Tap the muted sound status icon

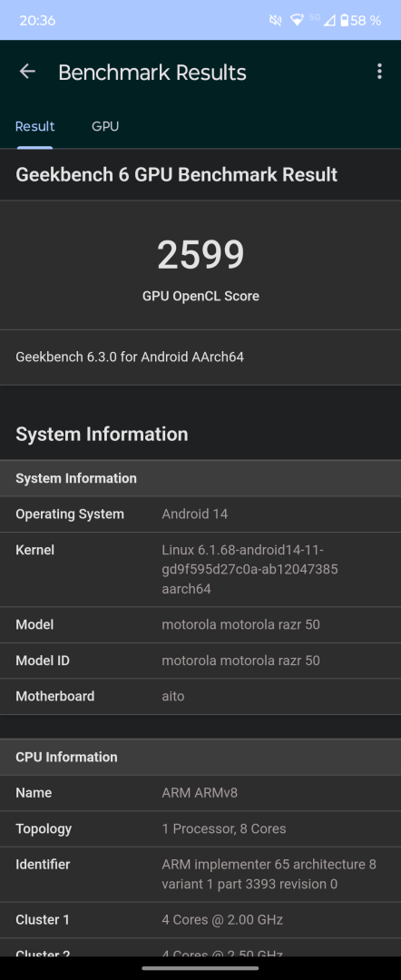tap(275, 21)
